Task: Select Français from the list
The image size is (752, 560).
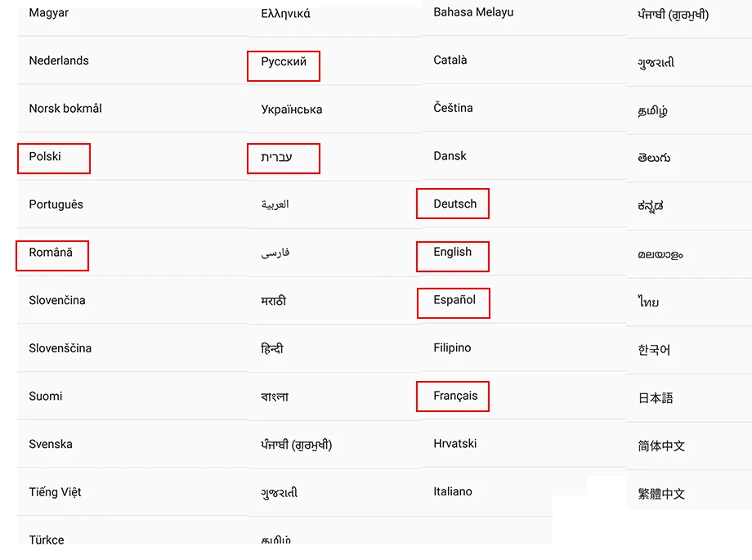Action: pyautogui.click(x=455, y=396)
